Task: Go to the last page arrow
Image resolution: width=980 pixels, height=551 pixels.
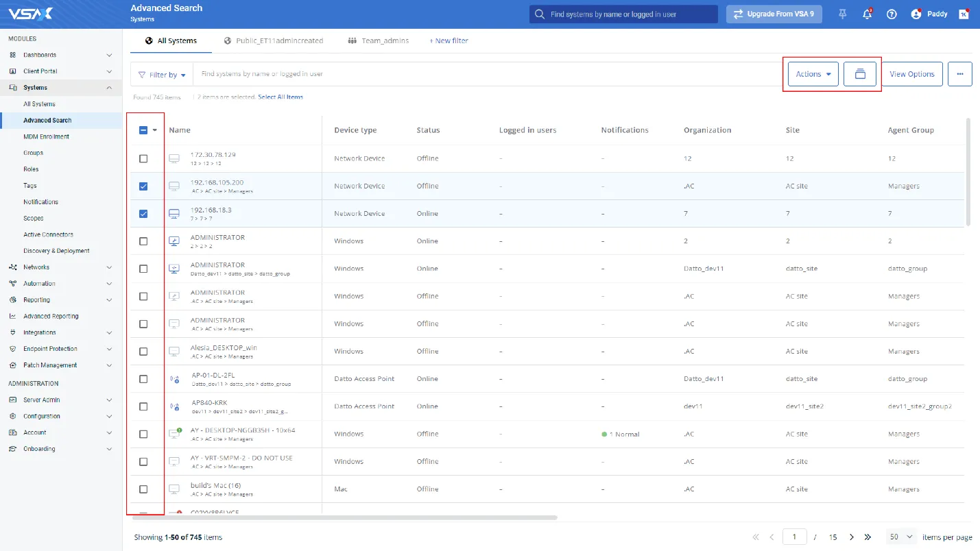Action: tap(868, 537)
